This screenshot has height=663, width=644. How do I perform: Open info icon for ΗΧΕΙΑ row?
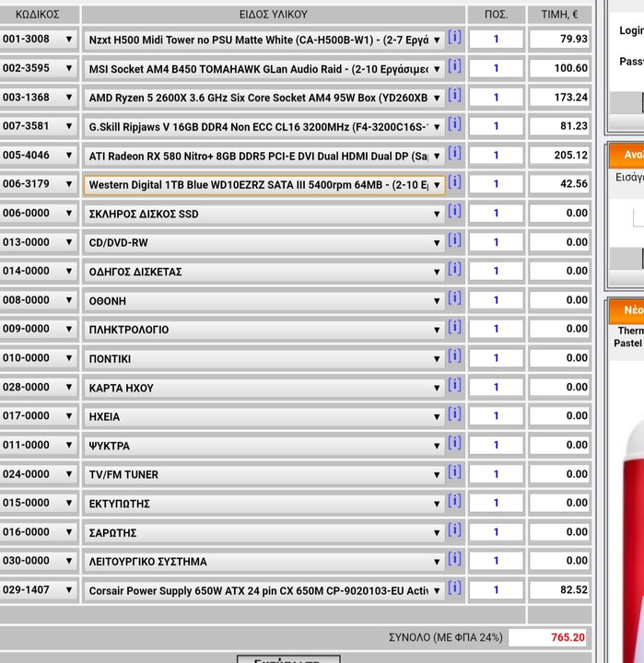[x=454, y=414]
